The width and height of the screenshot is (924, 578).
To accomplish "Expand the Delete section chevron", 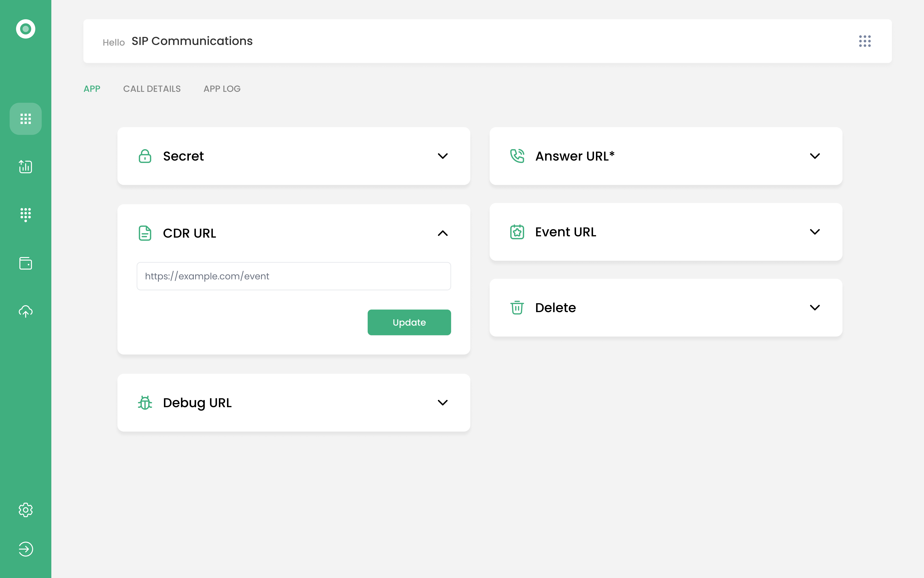I will point(815,308).
